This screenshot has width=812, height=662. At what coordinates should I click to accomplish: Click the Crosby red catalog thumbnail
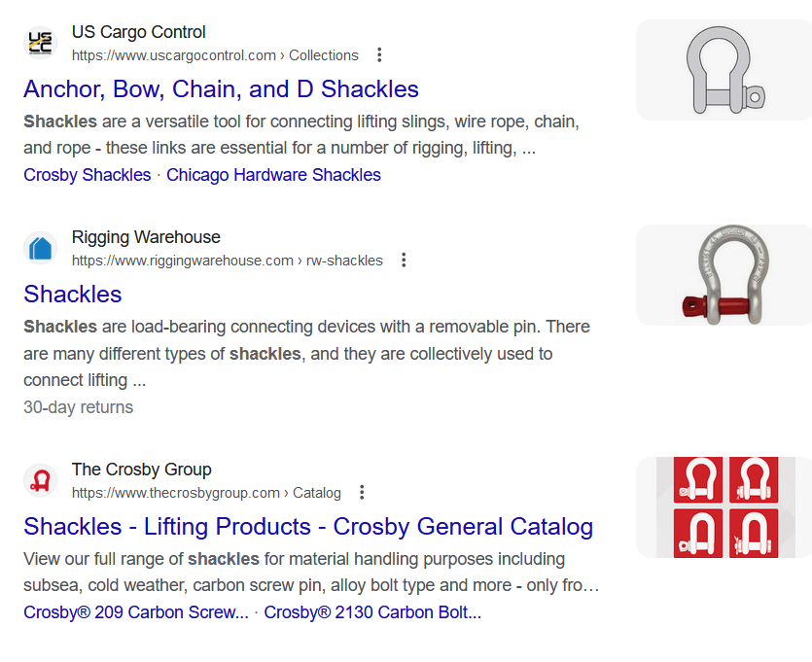click(724, 507)
